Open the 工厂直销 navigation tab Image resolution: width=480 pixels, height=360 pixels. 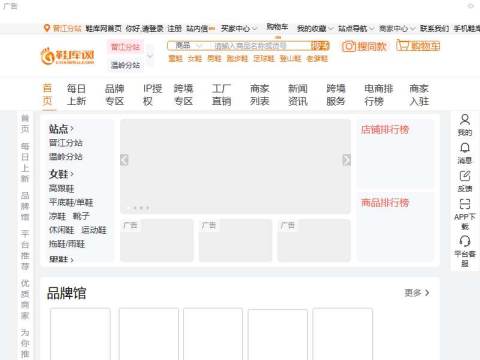(222, 95)
